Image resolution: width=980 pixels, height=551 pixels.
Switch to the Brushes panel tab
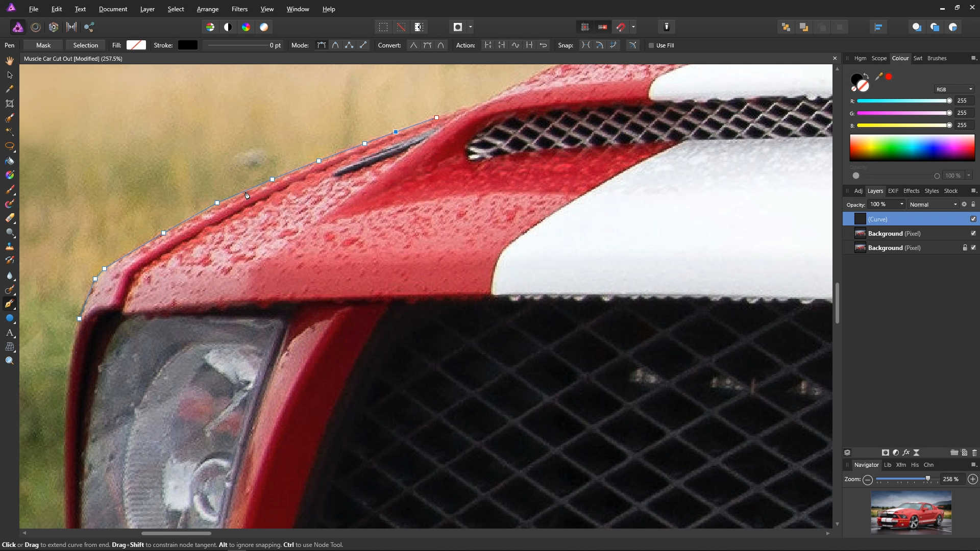coord(937,58)
